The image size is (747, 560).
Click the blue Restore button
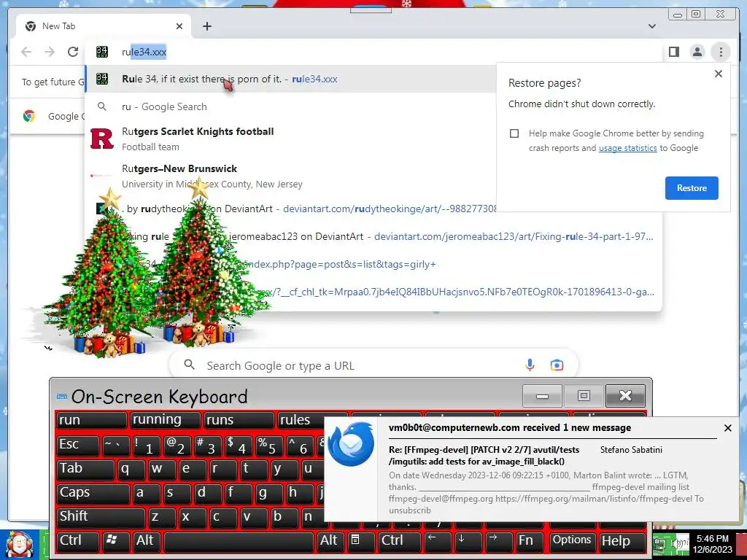pyautogui.click(x=692, y=187)
